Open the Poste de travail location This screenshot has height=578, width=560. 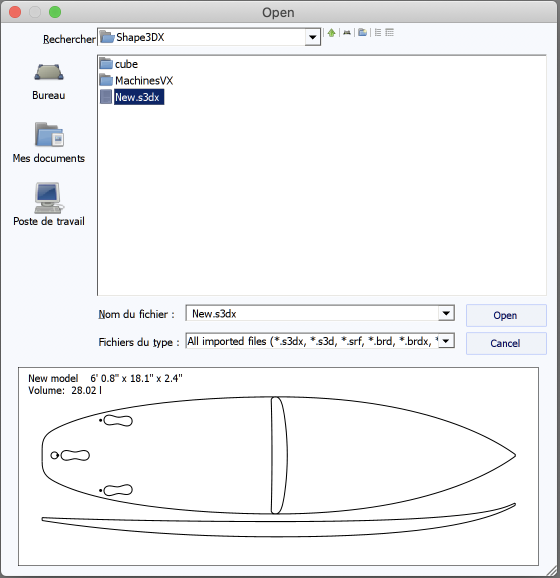tap(49, 204)
